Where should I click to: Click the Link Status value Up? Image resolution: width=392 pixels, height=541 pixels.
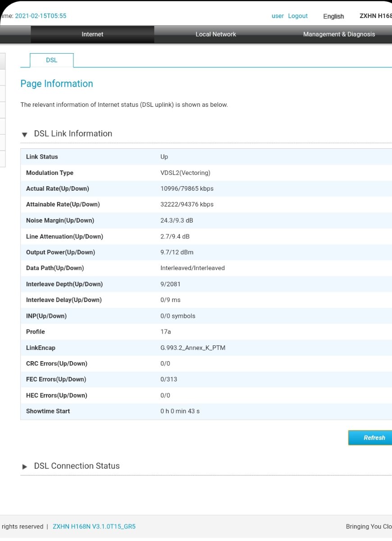pos(164,157)
